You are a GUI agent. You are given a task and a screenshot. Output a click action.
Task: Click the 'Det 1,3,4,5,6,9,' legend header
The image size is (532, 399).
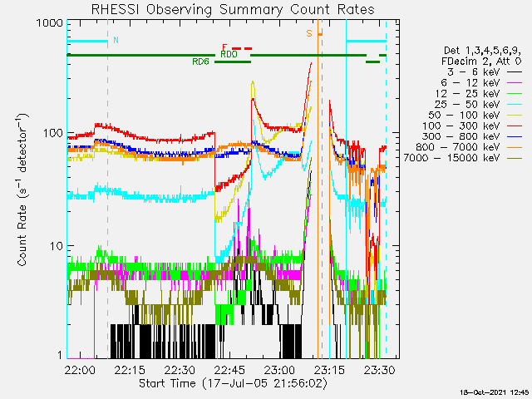pyautogui.click(x=482, y=51)
